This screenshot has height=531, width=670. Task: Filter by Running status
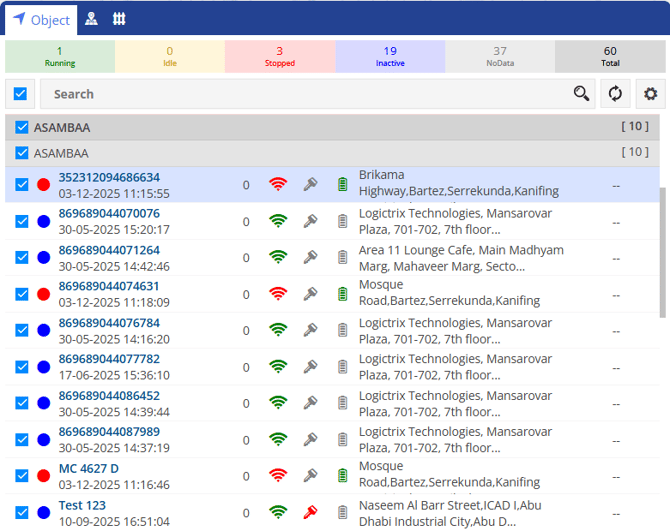tap(60, 57)
